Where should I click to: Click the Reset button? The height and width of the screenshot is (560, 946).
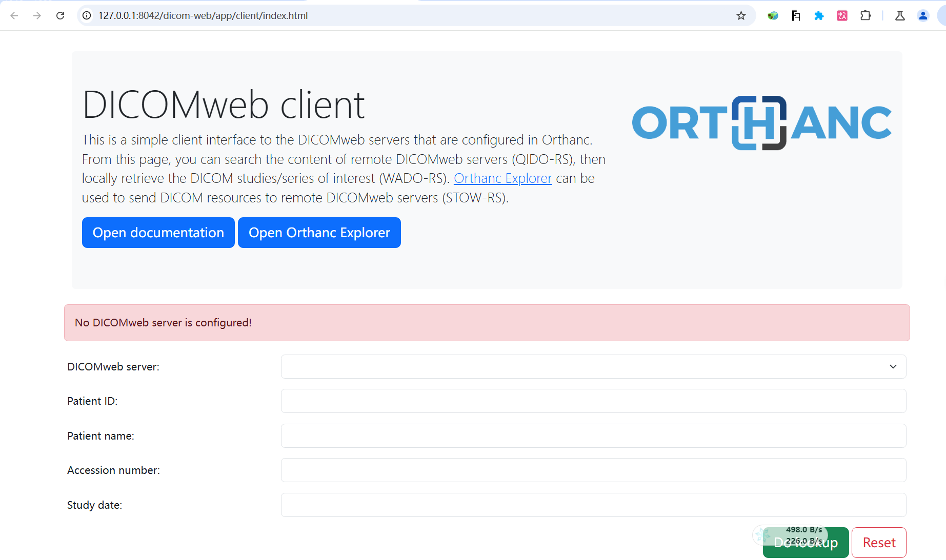[x=879, y=543]
